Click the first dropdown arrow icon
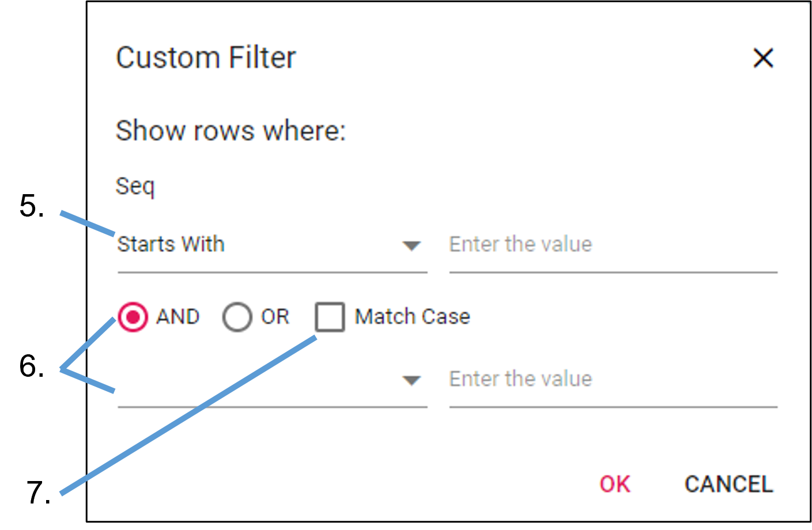The image size is (812, 530). click(x=411, y=246)
